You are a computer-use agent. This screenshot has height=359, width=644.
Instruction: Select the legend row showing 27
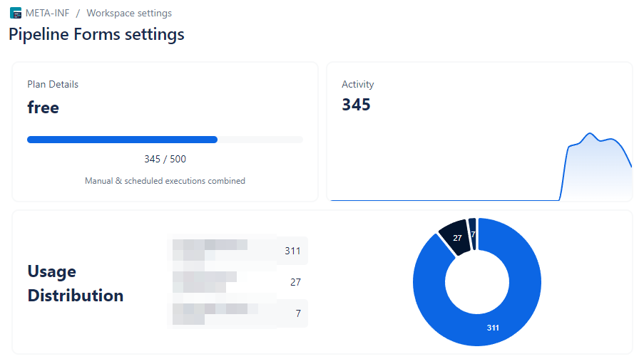tap(237, 282)
